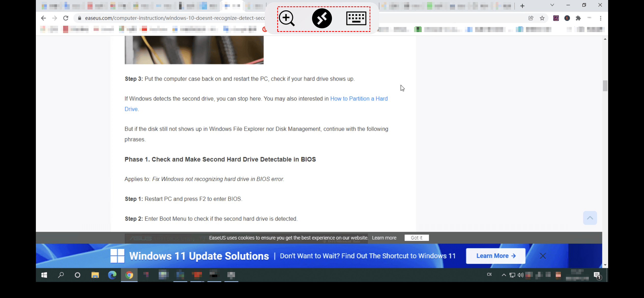Viewport: 644px width, 298px height.
Task: Open Chrome three-dot menu
Action: point(601,18)
